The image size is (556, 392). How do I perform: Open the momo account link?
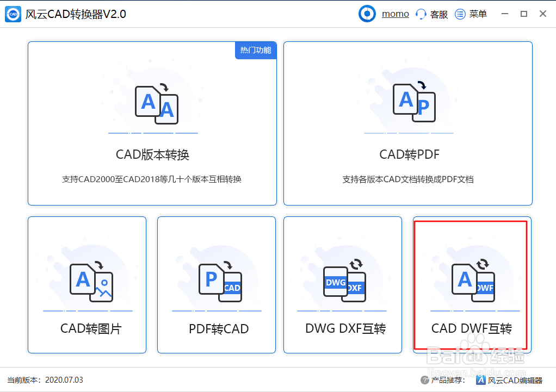[396, 14]
